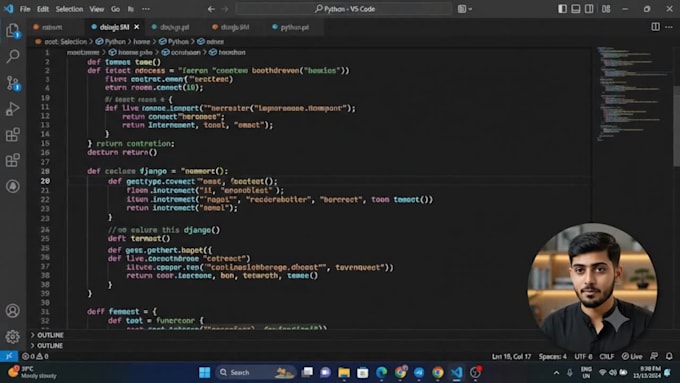The width and height of the screenshot is (680, 383).
Task: Click the Wi-Fi network tray icon
Action: (602, 372)
